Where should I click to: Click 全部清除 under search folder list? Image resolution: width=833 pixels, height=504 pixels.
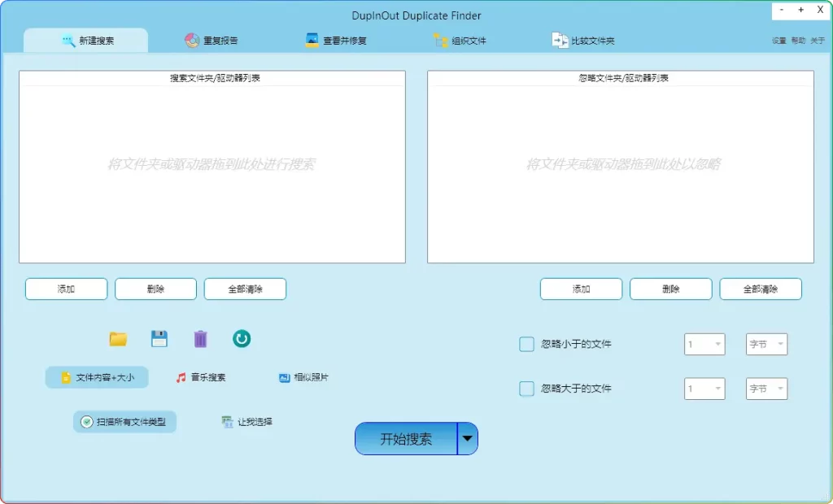tap(245, 289)
